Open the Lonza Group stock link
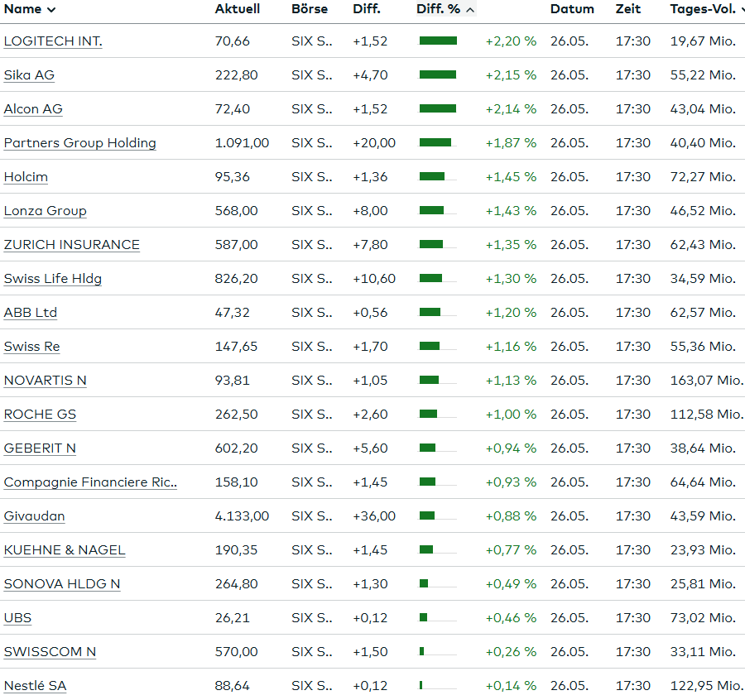745x700 pixels. click(x=46, y=211)
